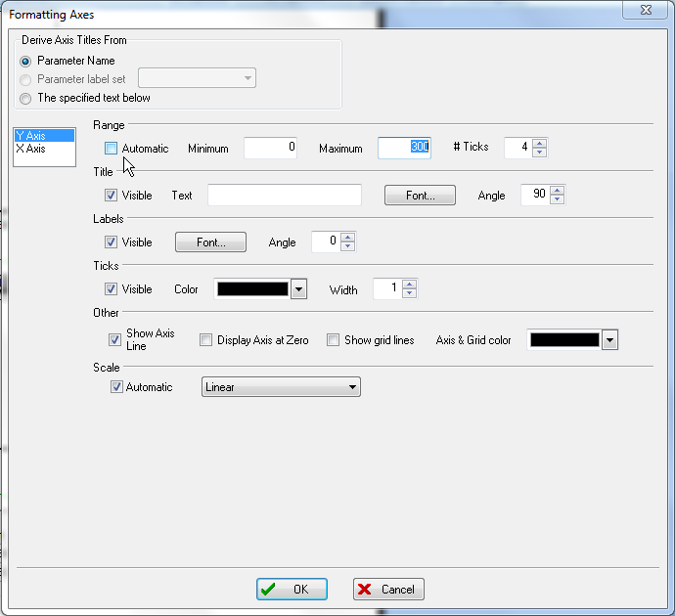Decrease the # Ticks value
This screenshot has height=616, width=675.
[x=539, y=153]
